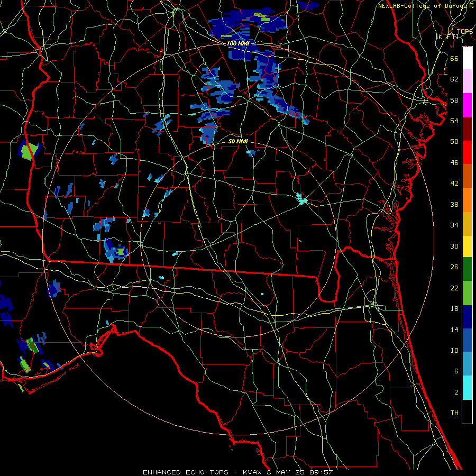Click the legend value '54'
This screenshot has width=476, height=476.
coord(454,121)
